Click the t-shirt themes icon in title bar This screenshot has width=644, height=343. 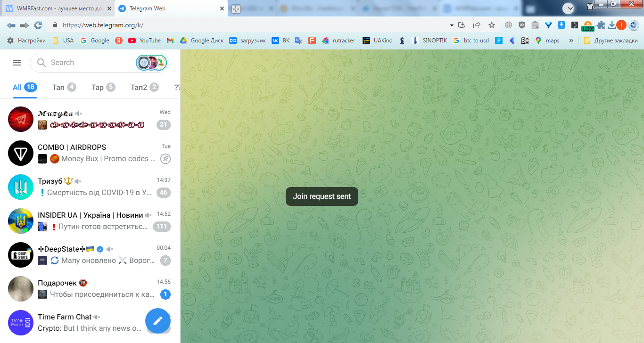(589, 6)
